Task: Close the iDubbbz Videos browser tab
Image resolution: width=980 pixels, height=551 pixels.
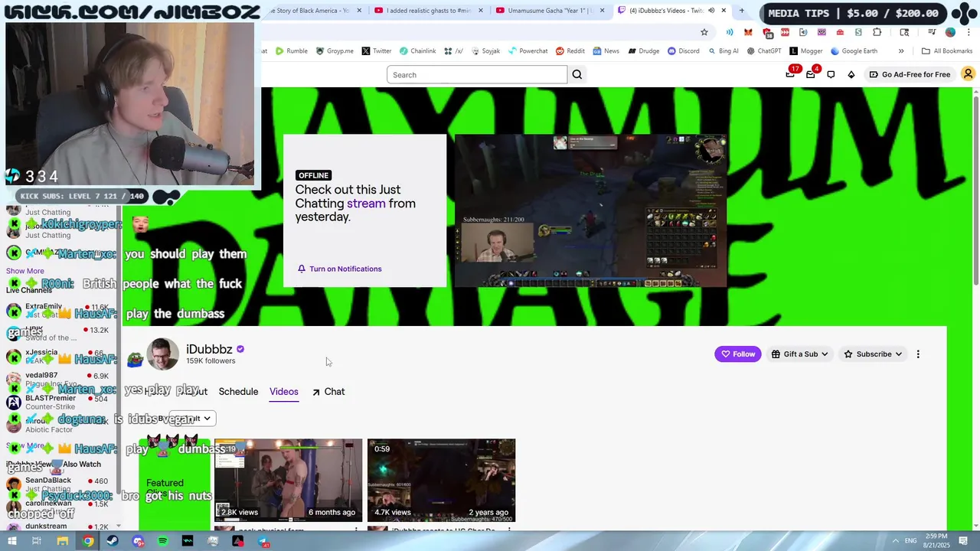Action: [x=724, y=11]
